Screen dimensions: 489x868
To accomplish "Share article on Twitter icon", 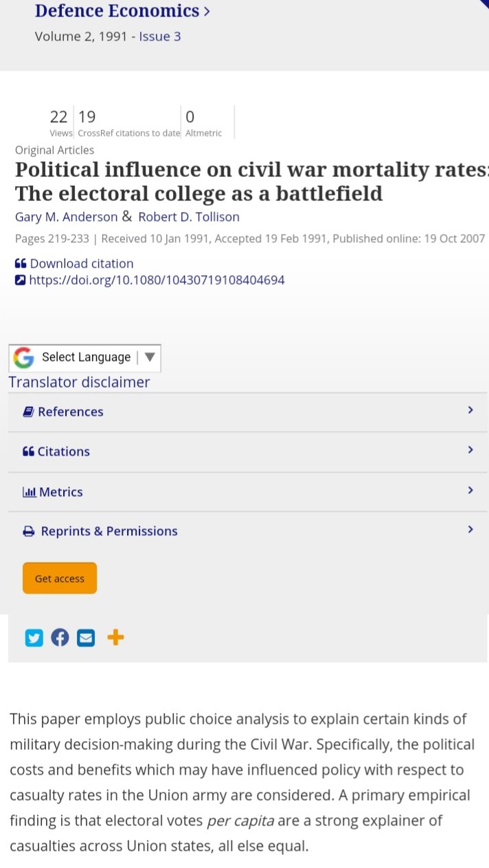I will pyautogui.click(x=34, y=637).
